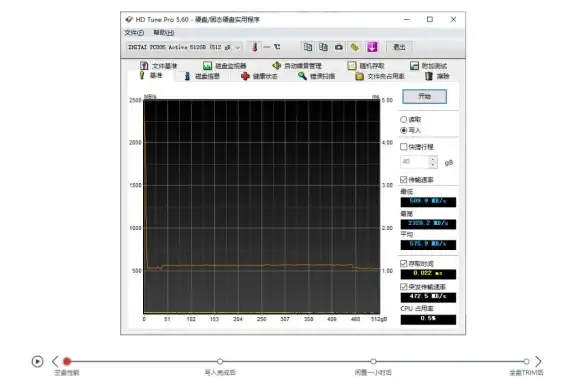Open the AAM noise management (自动噪音管理) tab

[297, 66]
